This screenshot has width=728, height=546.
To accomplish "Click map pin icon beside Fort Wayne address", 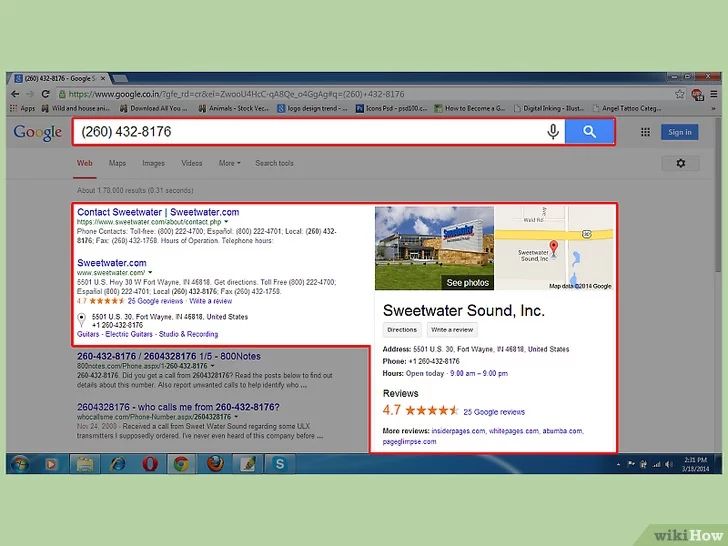I will (x=81, y=320).
